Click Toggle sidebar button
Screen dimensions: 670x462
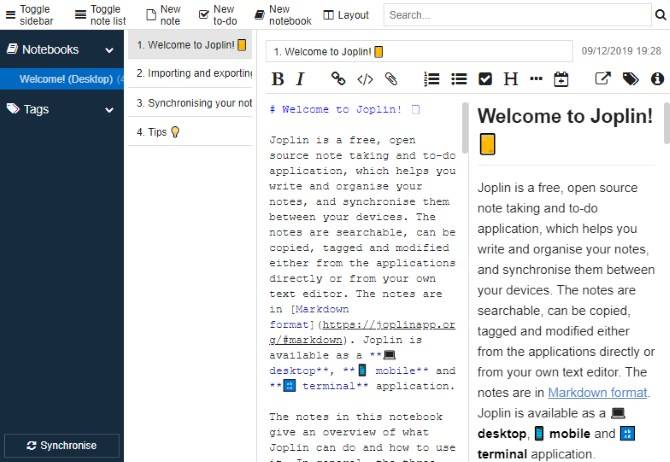point(29,15)
